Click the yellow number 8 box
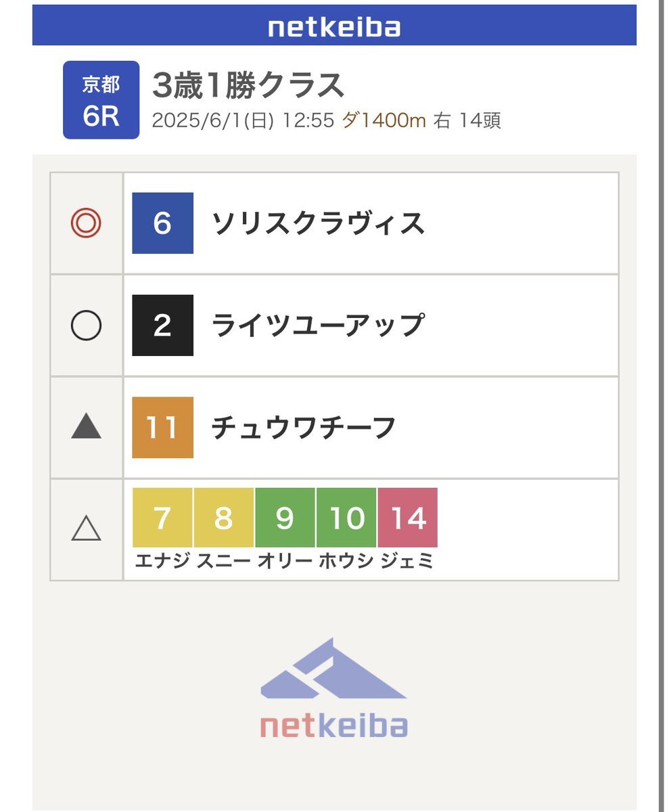 point(224,518)
